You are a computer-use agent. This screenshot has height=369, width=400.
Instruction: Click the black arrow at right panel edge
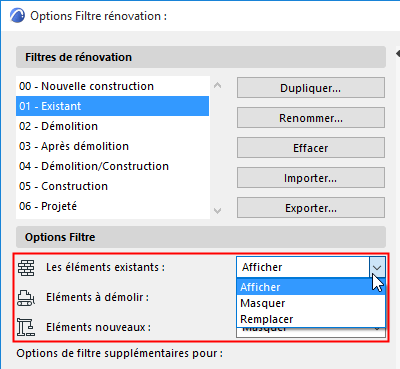(397, 53)
